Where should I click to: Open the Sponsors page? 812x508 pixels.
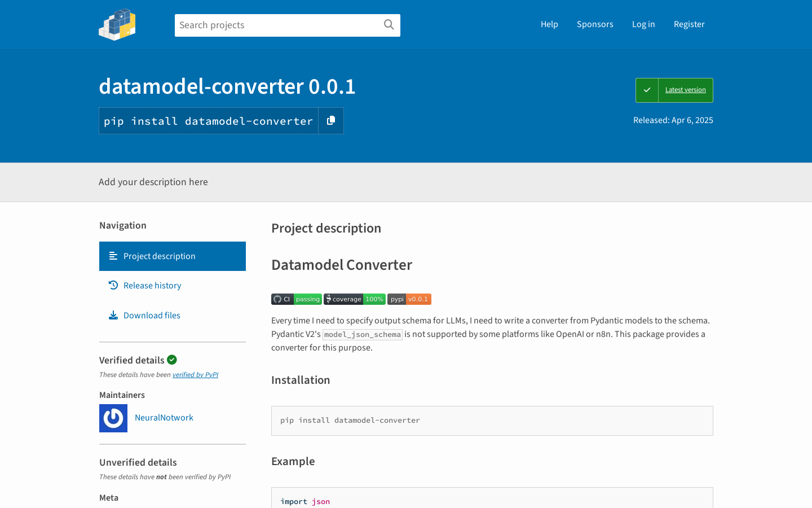click(x=595, y=24)
